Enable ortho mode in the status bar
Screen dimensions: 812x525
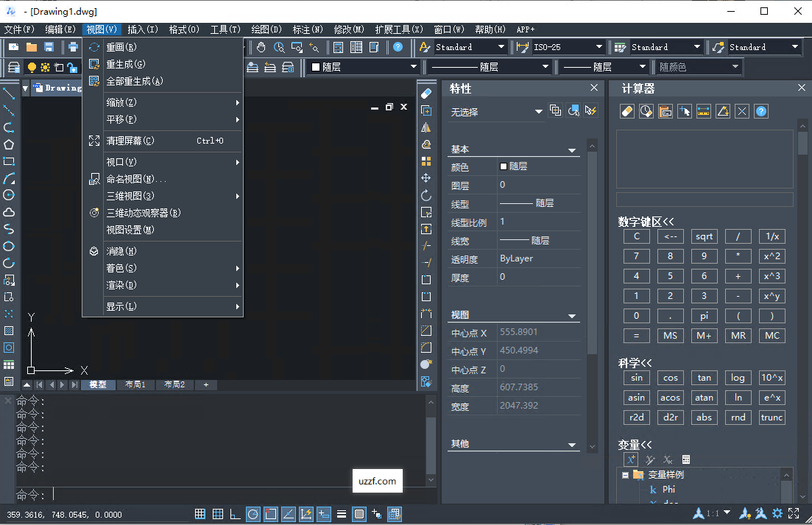[x=236, y=514]
